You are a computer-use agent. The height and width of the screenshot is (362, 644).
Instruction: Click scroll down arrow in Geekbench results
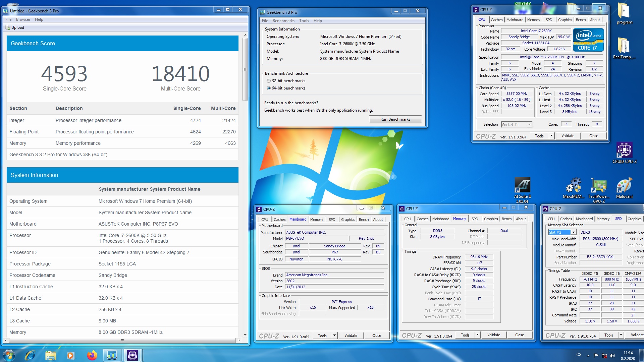coord(245,335)
